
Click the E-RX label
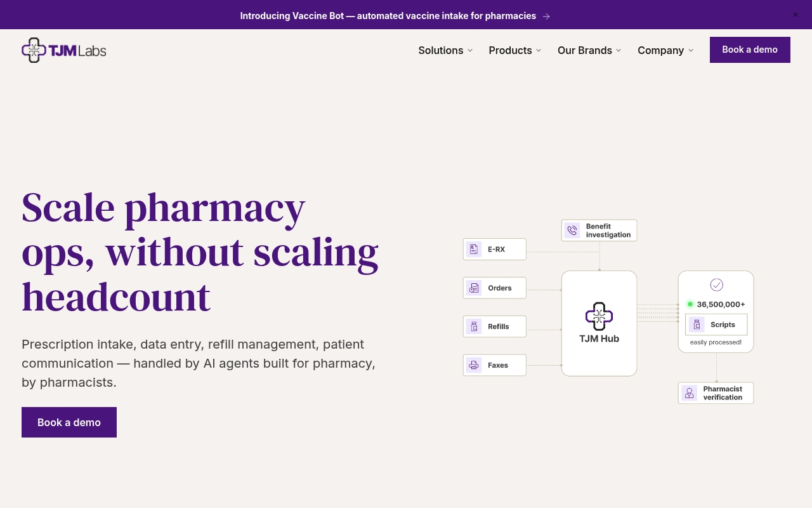pyautogui.click(x=496, y=250)
